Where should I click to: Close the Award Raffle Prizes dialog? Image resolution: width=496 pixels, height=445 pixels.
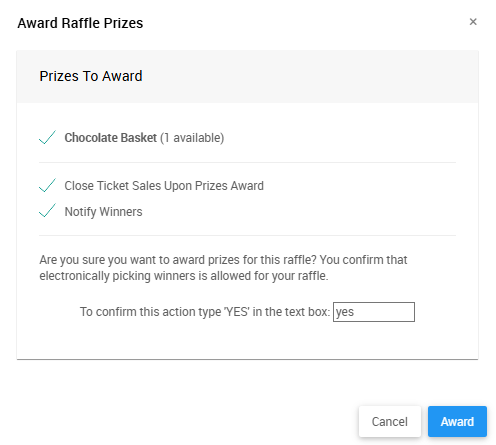click(473, 22)
